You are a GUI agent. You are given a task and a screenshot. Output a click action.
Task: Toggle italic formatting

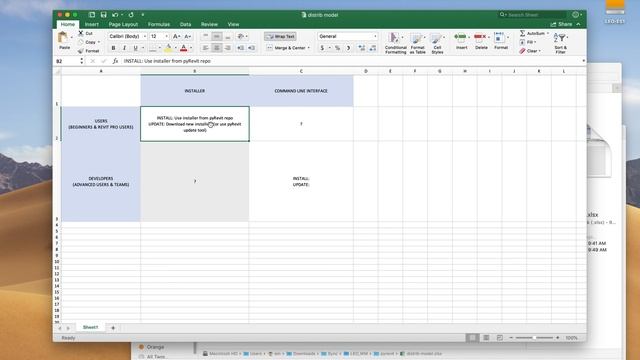(x=124, y=48)
